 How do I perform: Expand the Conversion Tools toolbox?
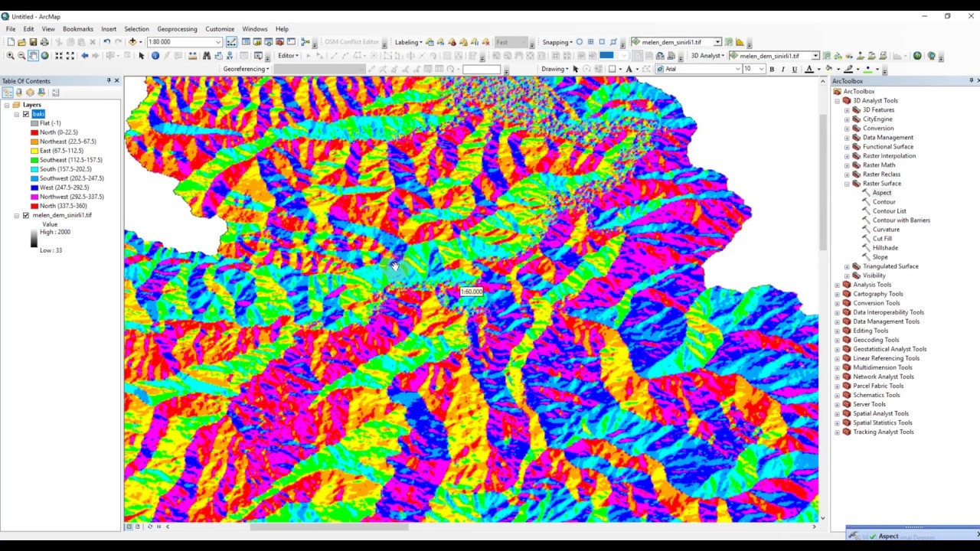[x=838, y=303]
